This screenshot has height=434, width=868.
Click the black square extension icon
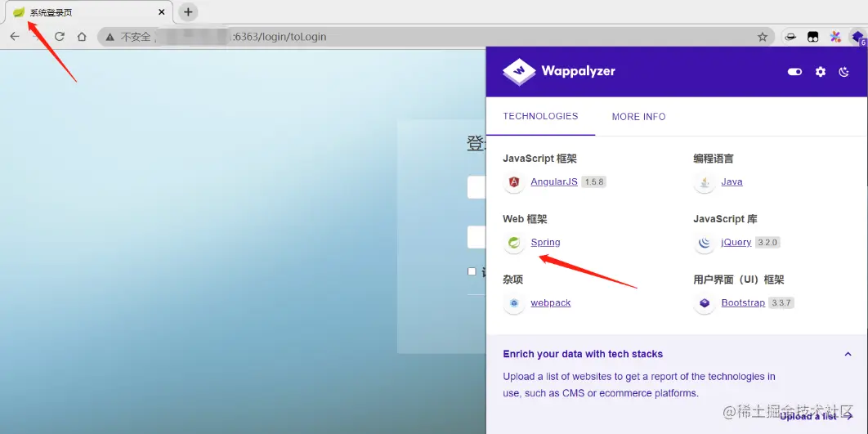812,37
